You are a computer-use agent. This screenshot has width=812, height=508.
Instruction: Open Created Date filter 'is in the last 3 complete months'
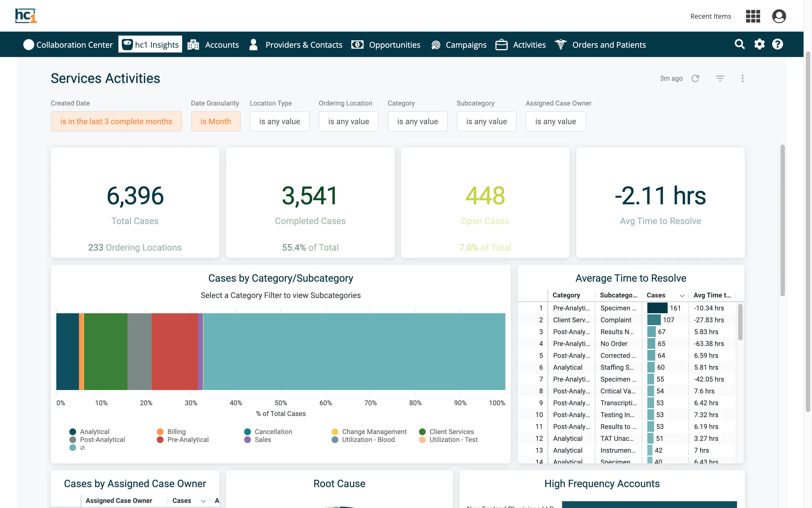[x=116, y=121]
